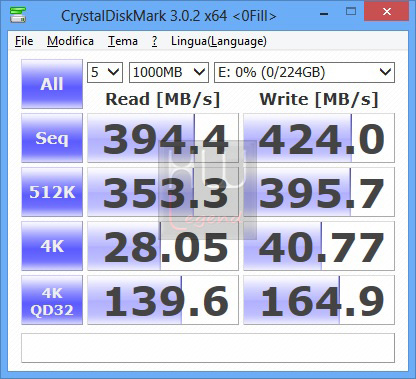This screenshot has width=416, height=379.
Task: Open the ? help menu
Action: tap(154, 41)
